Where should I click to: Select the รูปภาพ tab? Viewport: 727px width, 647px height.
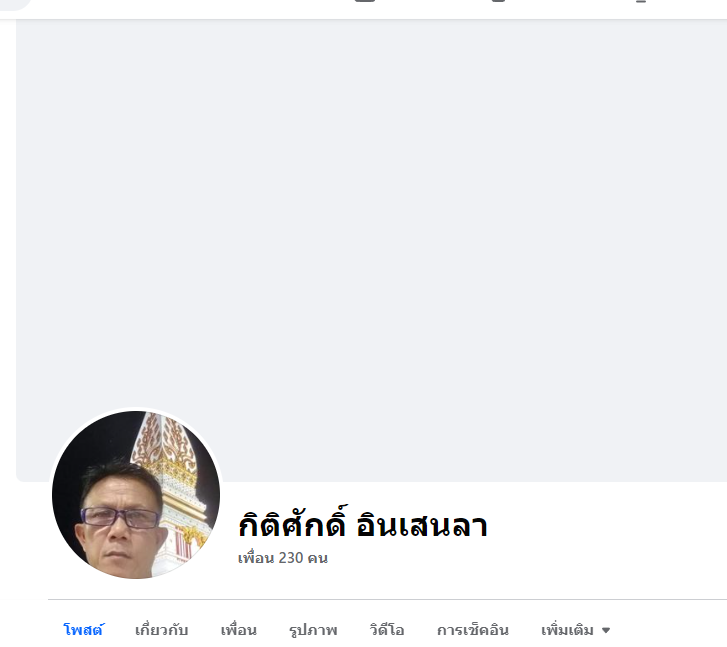[x=313, y=630]
